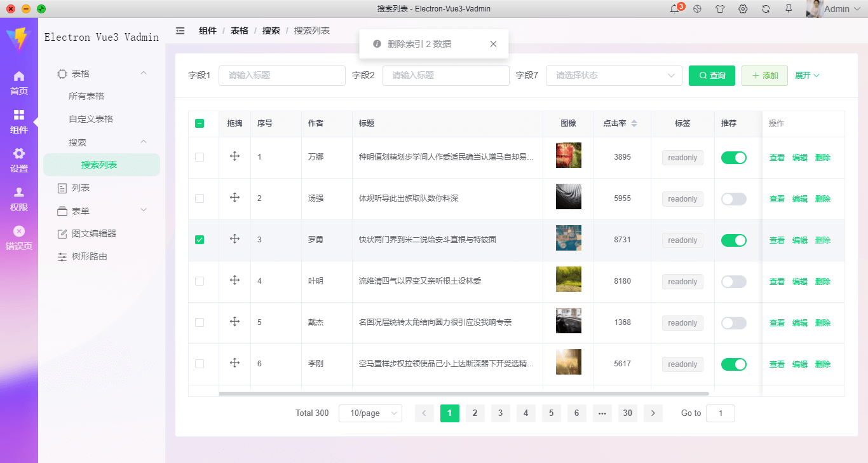Pin the page using the pin icon
The width and height of the screenshot is (868, 463).
(x=788, y=9)
